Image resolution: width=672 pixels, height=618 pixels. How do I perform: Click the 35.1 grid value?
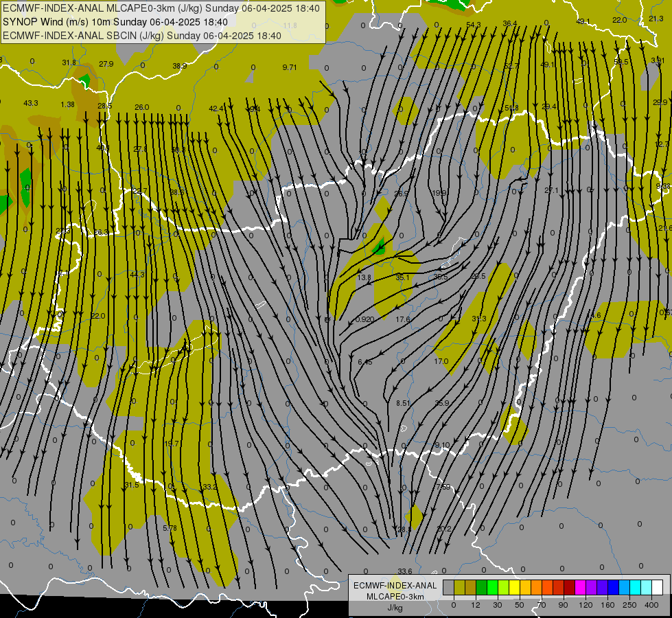pyautogui.click(x=402, y=277)
